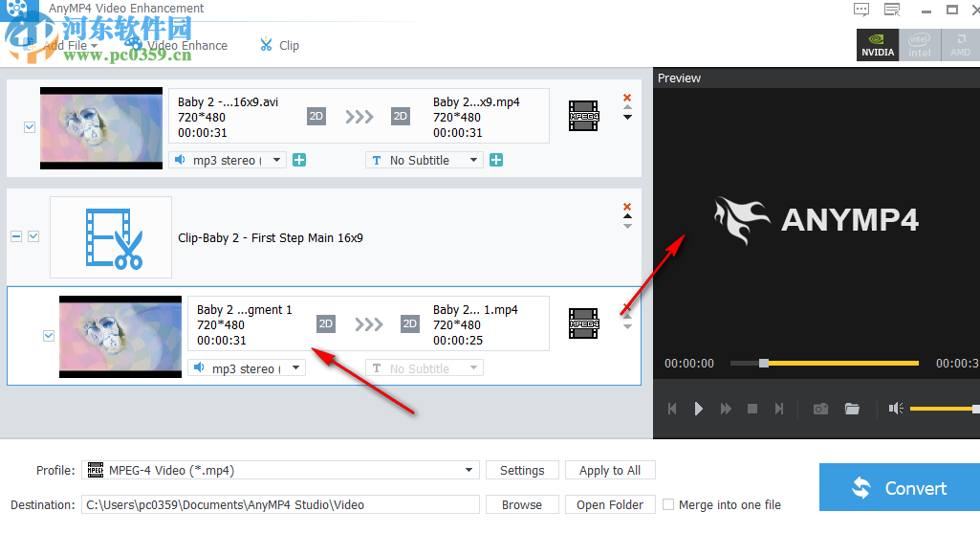Click Baby 2 -...16x9.avi source name

229,102
